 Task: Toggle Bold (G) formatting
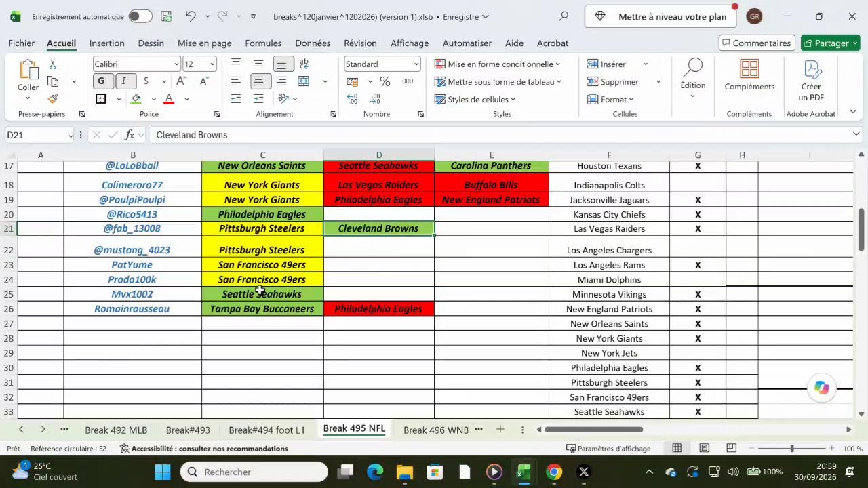(x=101, y=81)
